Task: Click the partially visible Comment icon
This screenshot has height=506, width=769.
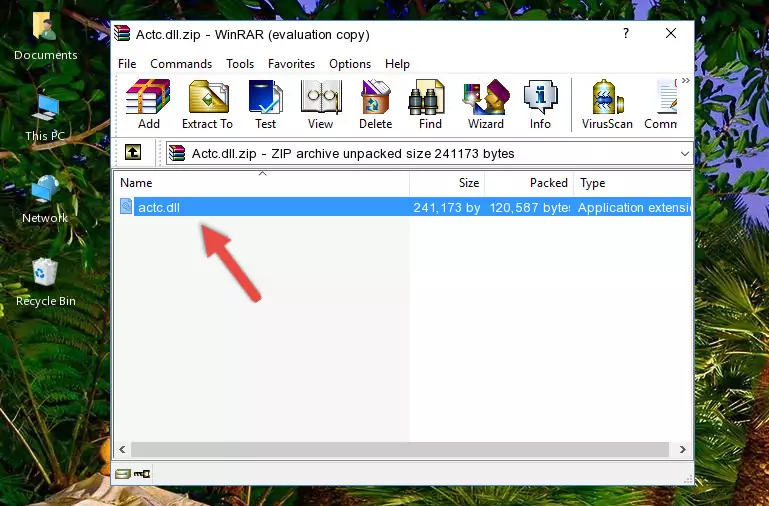Action: coord(661,104)
